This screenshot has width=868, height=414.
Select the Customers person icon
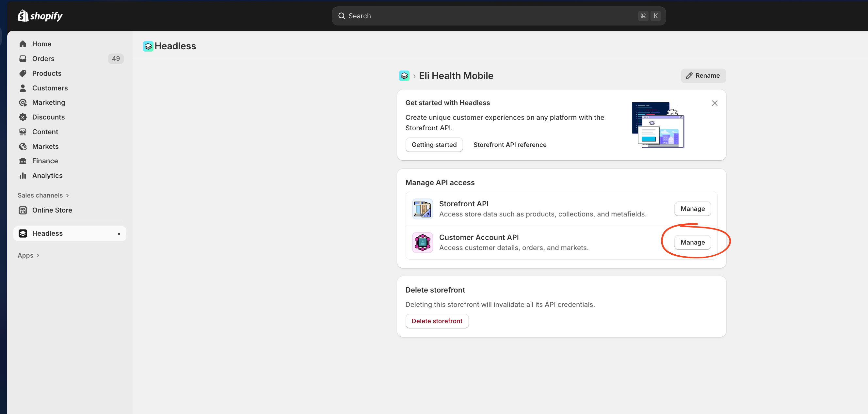[23, 88]
